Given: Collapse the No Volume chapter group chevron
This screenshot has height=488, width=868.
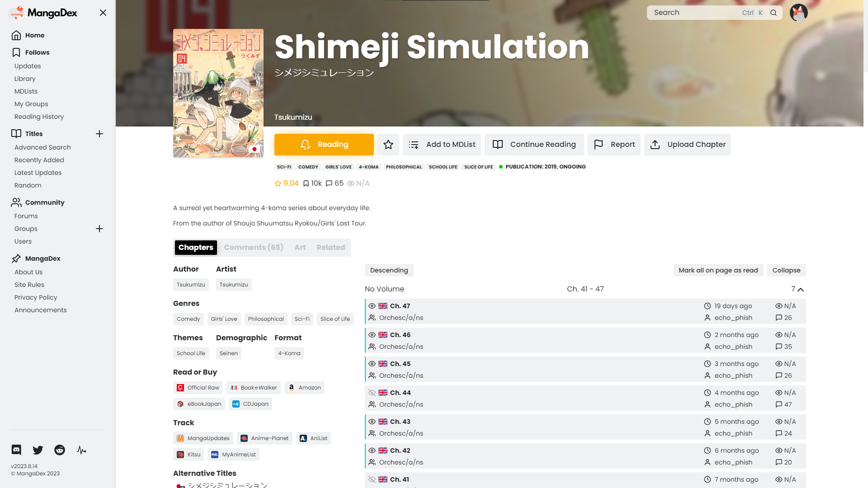Looking at the screenshot, I should (x=800, y=289).
